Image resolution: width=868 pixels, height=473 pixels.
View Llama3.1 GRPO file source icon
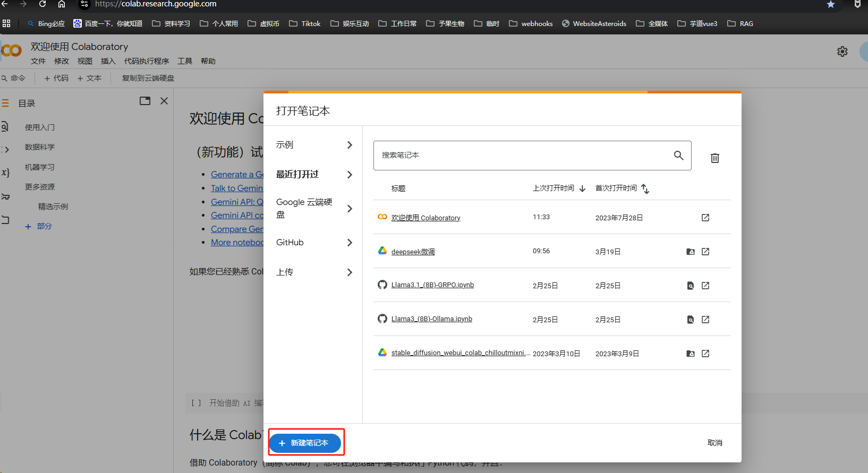[691, 286]
